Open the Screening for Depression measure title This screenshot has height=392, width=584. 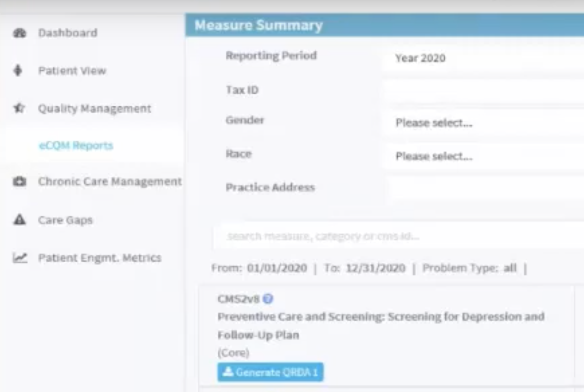click(x=381, y=317)
